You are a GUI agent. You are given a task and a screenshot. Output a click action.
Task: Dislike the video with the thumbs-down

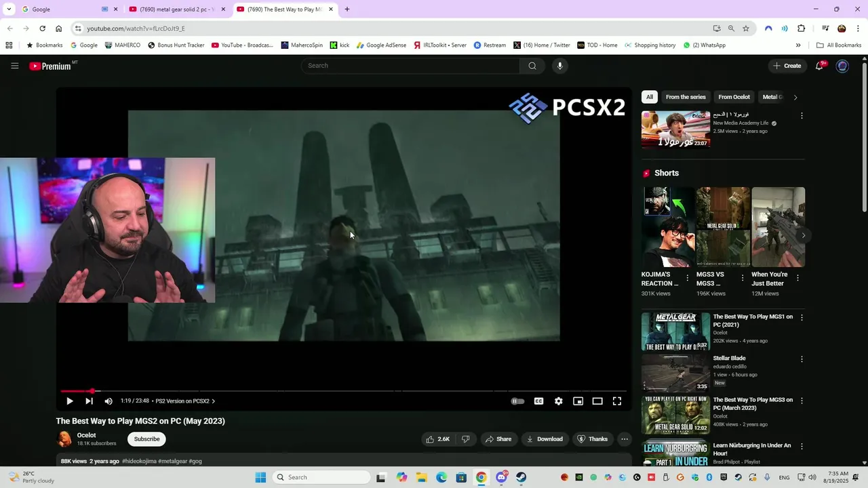pos(465,439)
